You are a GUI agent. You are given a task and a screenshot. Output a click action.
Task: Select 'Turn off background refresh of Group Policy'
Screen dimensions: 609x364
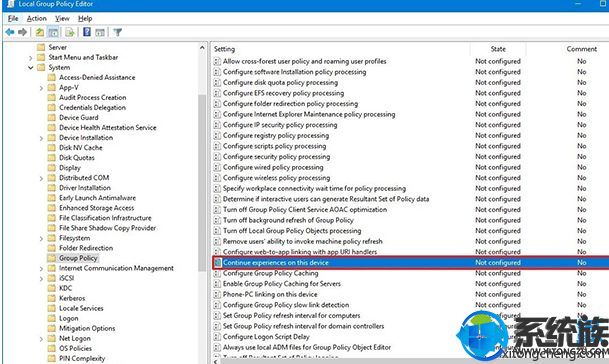[288, 220]
